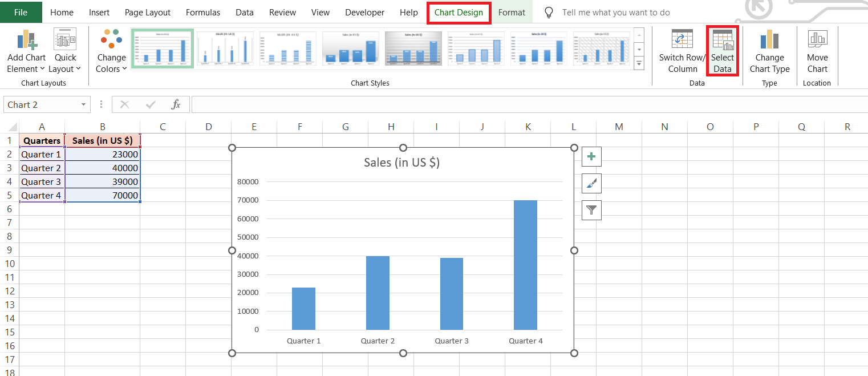Click Switch Row/Column button

[x=683, y=51]
